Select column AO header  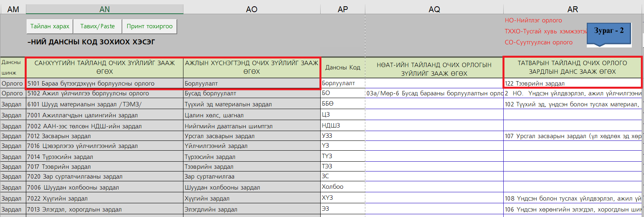pos(252,9)
